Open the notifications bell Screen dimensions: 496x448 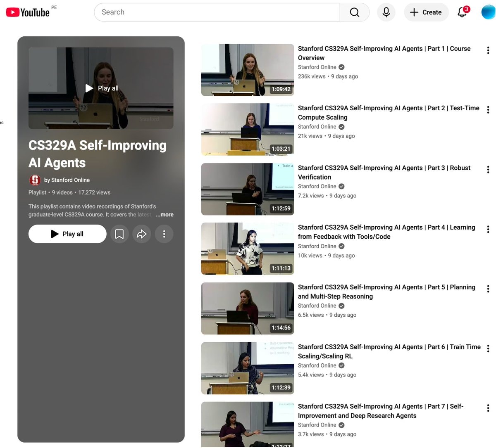[x=463, y=12]
